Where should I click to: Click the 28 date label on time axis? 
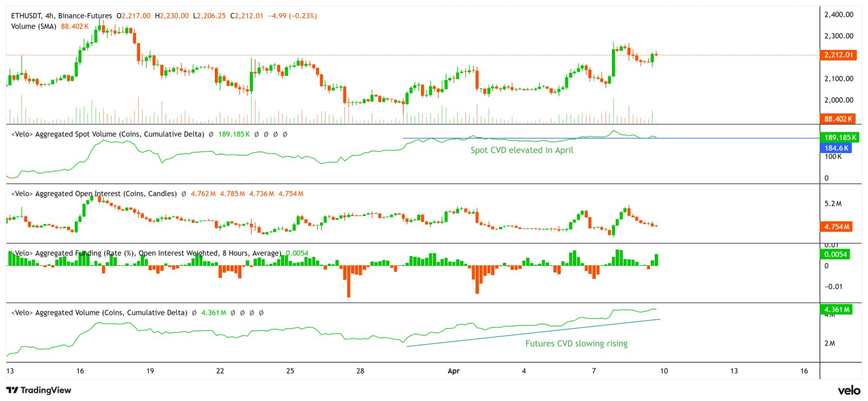coord(360,371)
